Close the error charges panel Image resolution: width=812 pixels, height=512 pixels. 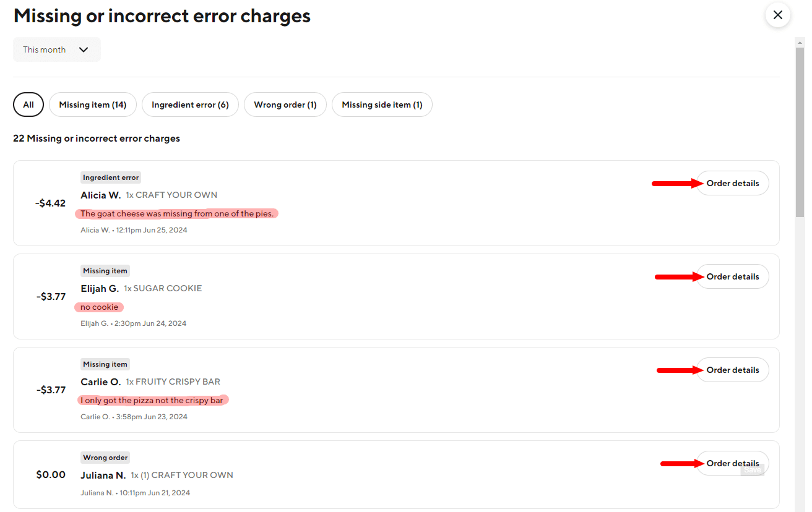[x=777, y=15]
